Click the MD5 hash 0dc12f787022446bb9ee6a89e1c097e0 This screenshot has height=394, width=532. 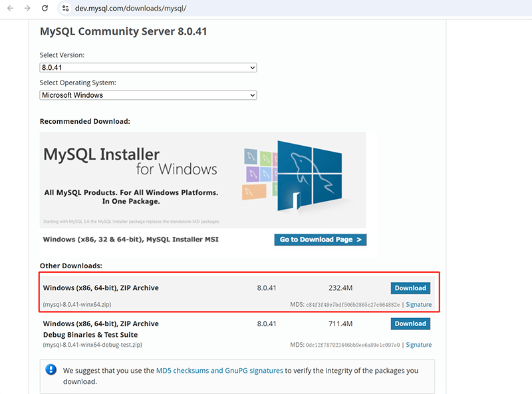click(x=353, y=345)
